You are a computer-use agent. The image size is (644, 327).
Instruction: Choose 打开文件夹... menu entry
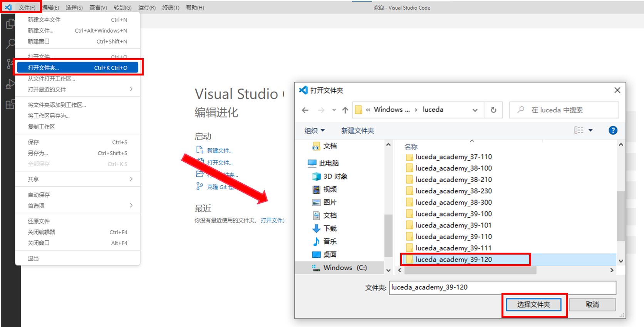click(77, 67)
